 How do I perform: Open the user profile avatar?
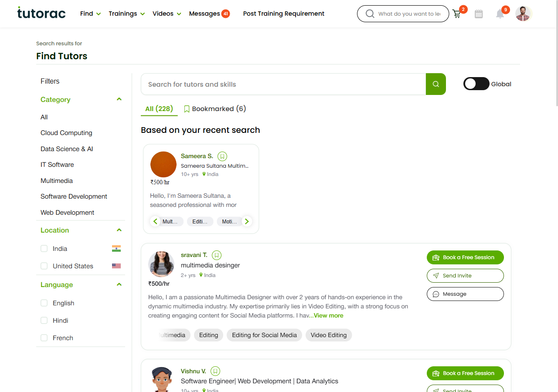pos(523,14)
